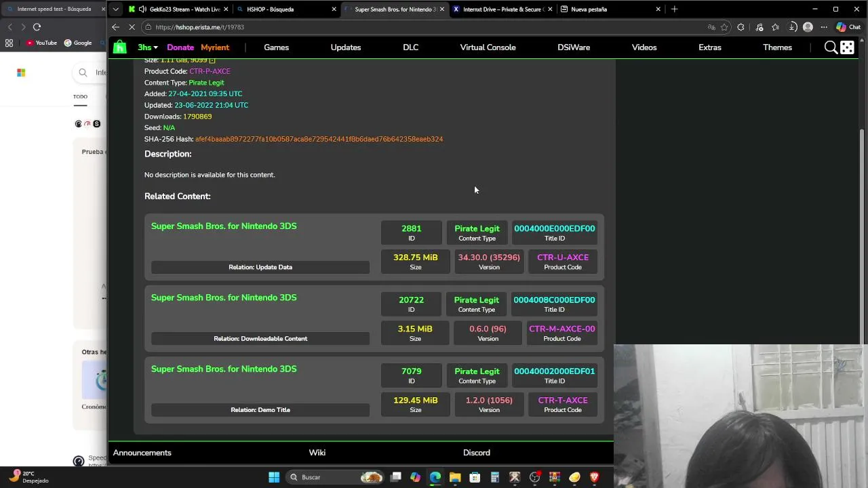
Task: Launch Copilot from the taskbar
Action: (x=415, y=477)
